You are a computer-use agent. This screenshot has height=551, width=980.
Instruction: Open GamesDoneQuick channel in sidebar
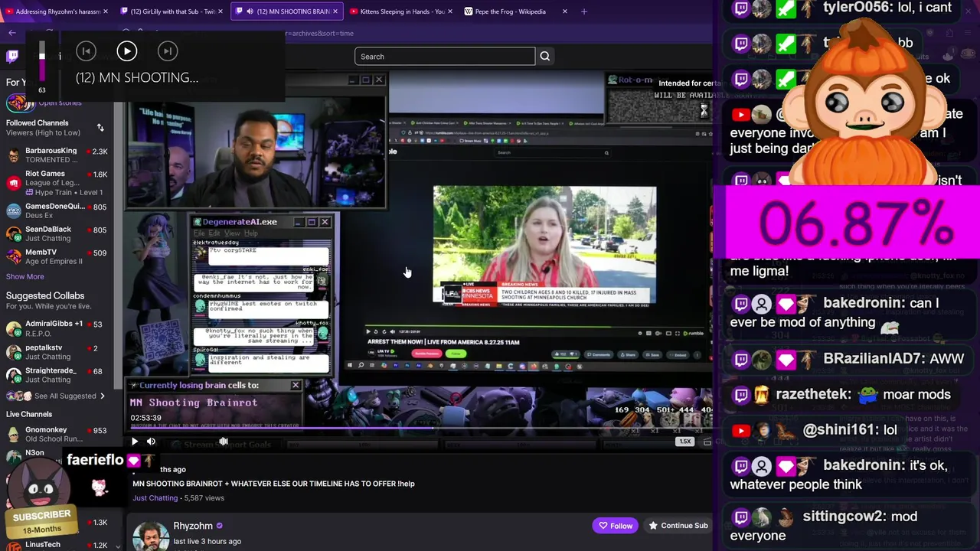tap(57, 210)
